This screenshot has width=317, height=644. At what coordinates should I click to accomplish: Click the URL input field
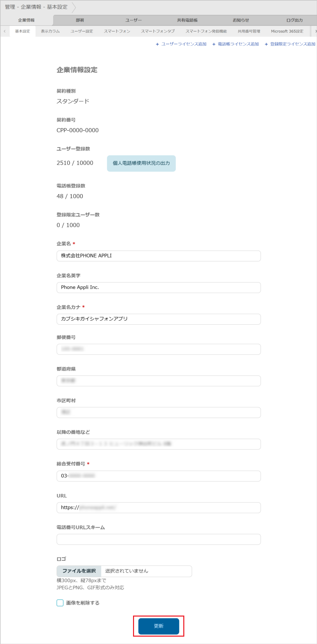158,508
